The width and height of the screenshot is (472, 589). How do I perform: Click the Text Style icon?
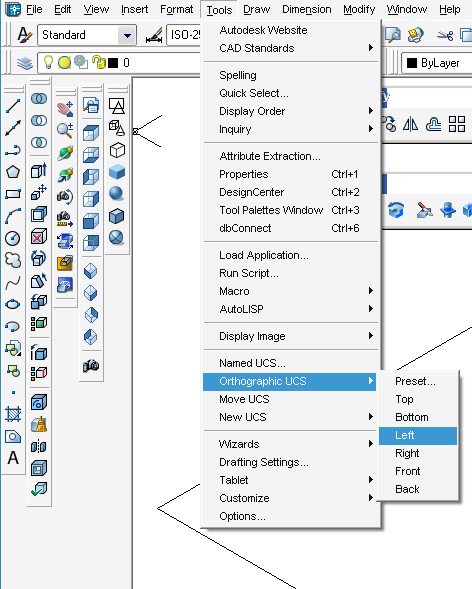tap(25, 35)
